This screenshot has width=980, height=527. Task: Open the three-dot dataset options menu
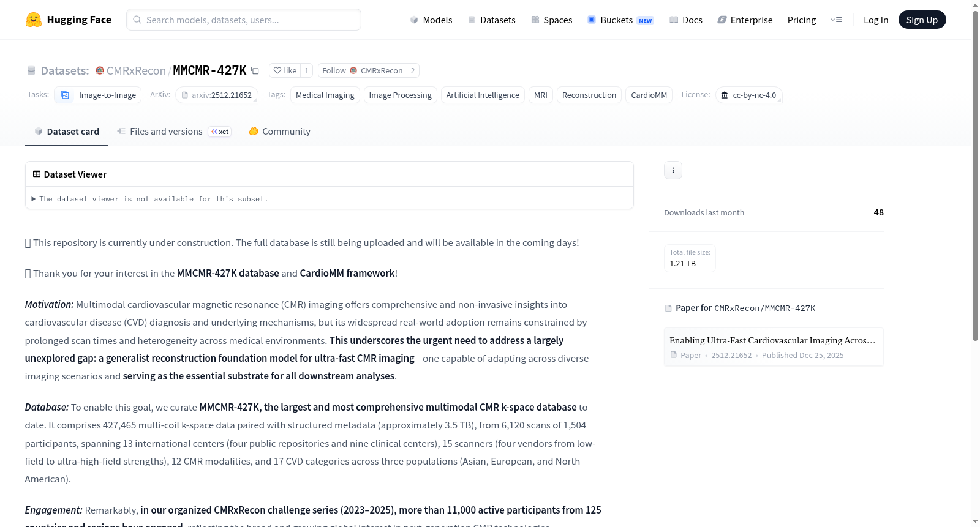[x=673, y=170]
